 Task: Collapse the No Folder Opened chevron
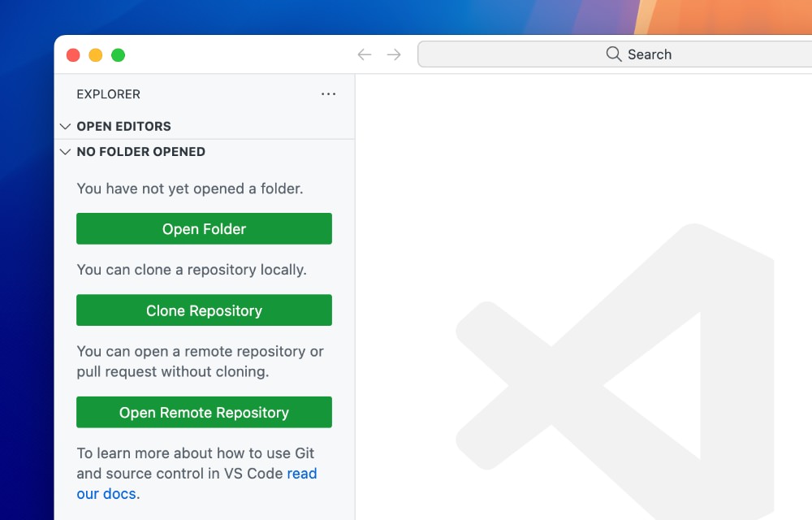[x=65, y=152]
